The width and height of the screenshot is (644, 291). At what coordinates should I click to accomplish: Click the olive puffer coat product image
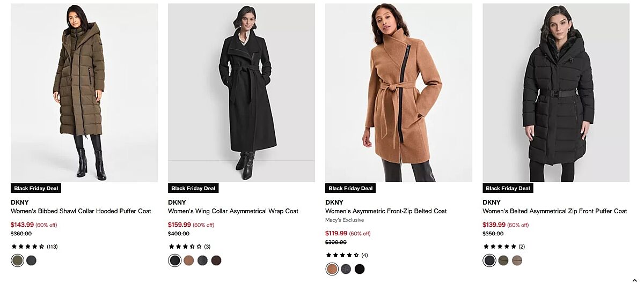[x=84, y=93]
